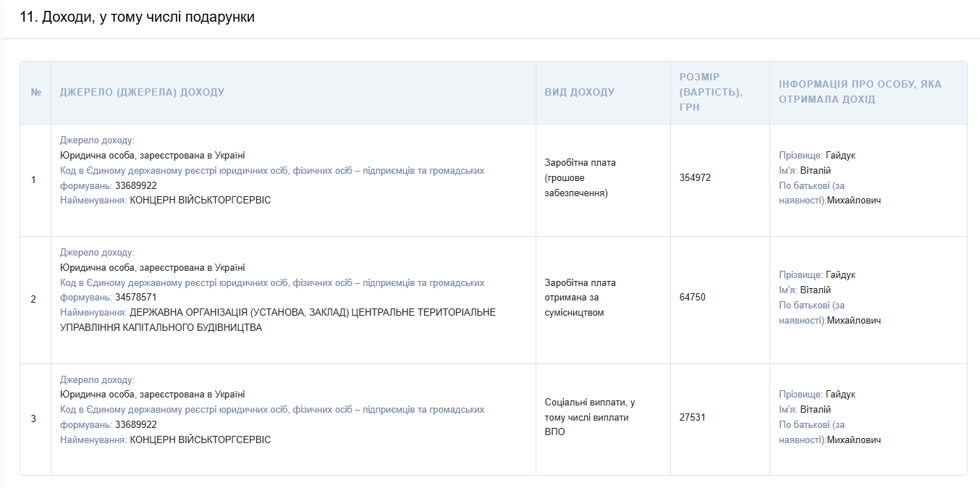Image resolution: width=980 pixels, height=488 pixels.
Task: Click 'КОНЦЕРН ВІЙСЬКТОРГСЕРВІС' name in row 3
Action: point(200,440)
